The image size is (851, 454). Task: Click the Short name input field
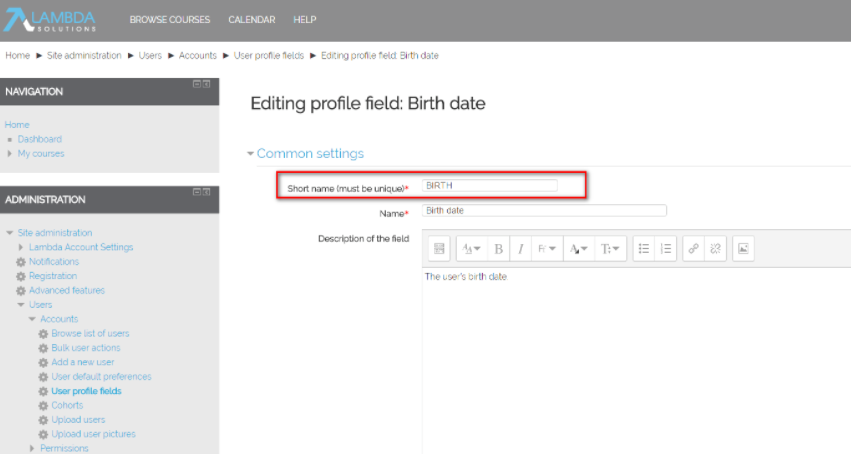pos(490,186)
